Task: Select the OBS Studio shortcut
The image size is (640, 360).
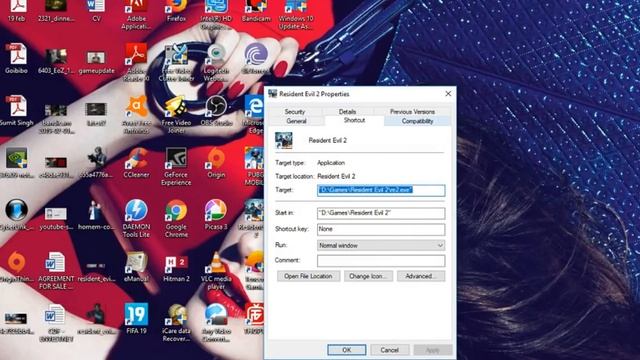Action: tap(216, 111)
